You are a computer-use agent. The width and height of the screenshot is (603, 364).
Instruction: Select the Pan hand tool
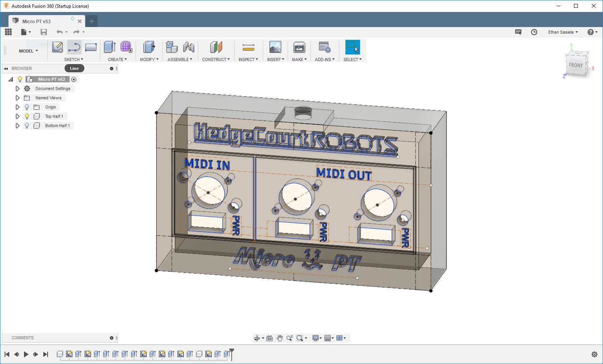click(280, 338)
